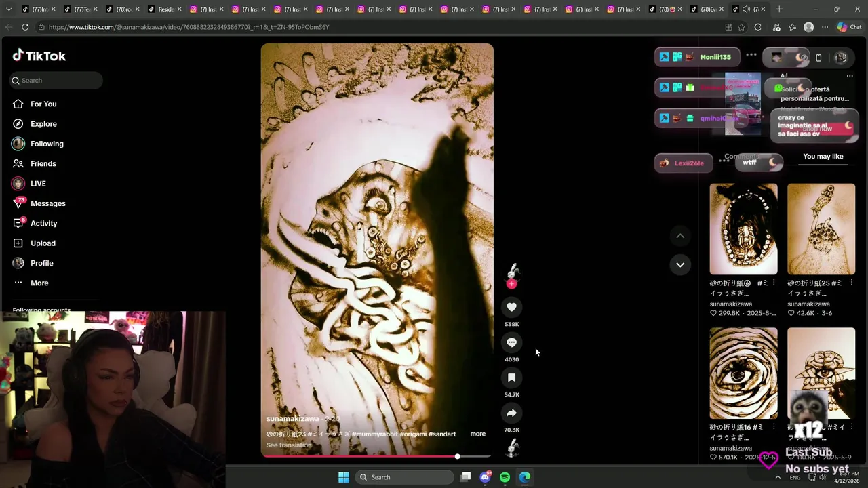Open the ad options three-dot menu
Viewport: 868px width, 488px height.
(850, 76)
